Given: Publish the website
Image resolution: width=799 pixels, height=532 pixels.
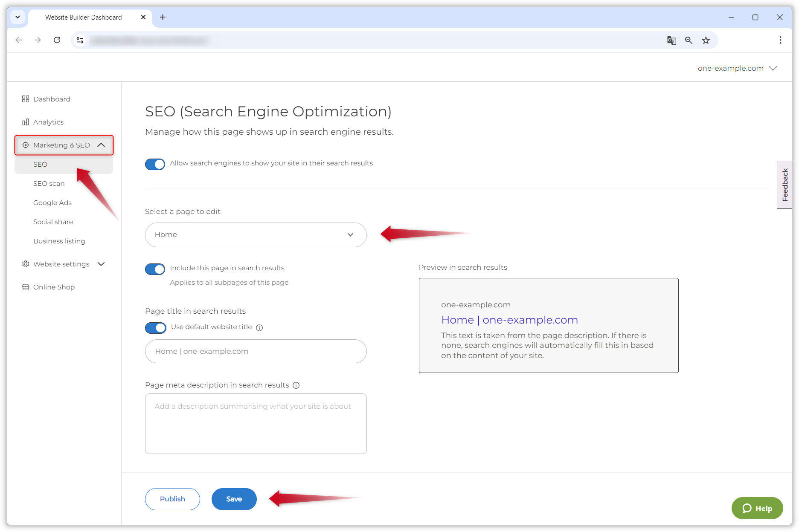Looking at the screenshot, I should pyautogui.click(x=172, y=499).
